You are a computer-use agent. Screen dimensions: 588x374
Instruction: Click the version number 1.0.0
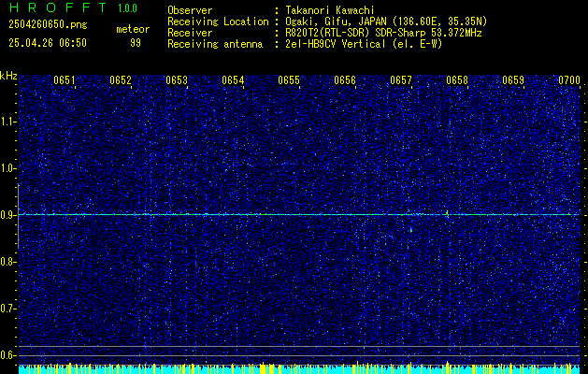[x=127, y=8]
